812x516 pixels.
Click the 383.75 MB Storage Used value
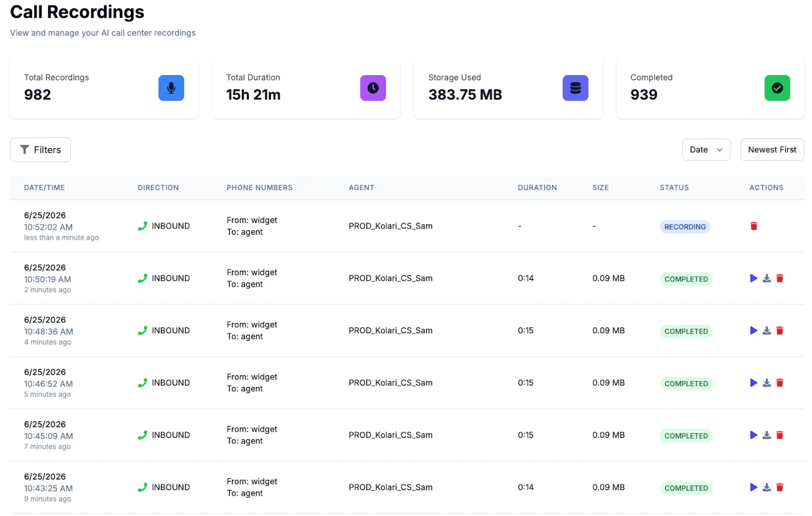click(465, 95)
